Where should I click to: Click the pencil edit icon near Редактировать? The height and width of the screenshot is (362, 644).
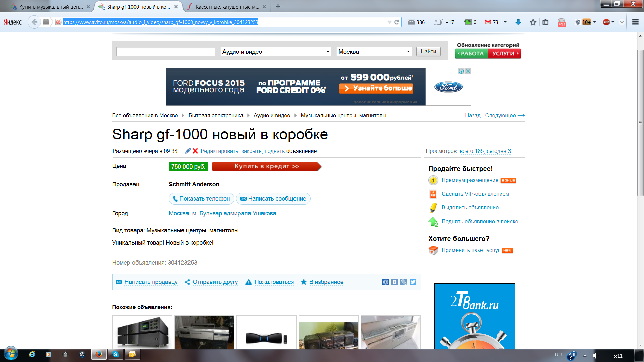[188, 151]
